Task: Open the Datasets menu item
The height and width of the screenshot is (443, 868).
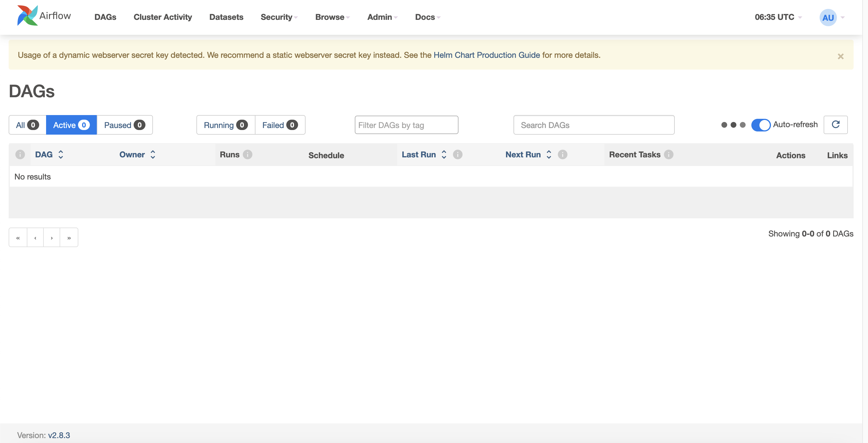Action: pos(226,17)
